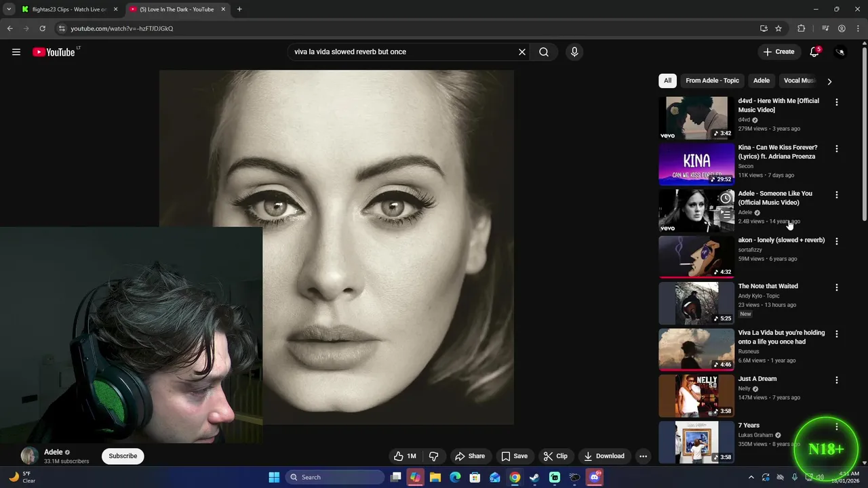The height and width of the screenshot is (488, 868).
Task: Add Someone Like You to queue icon
Action: [x=726, y=214]
